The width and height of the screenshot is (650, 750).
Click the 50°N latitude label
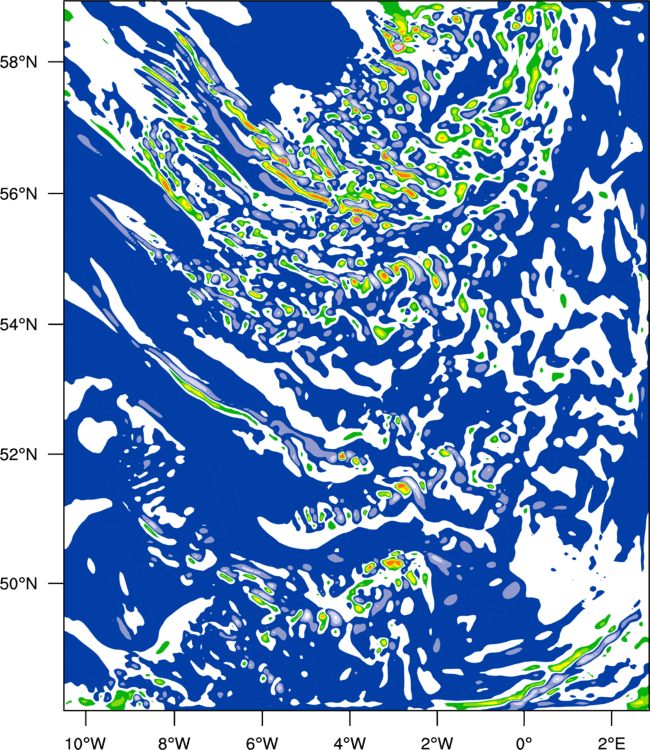(x=18, y=584)
